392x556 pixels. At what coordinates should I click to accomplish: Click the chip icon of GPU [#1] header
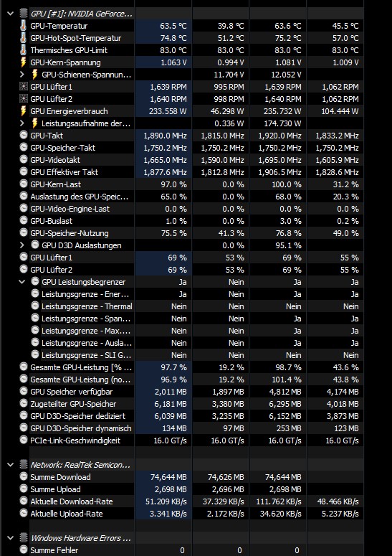tap(24, 14)
